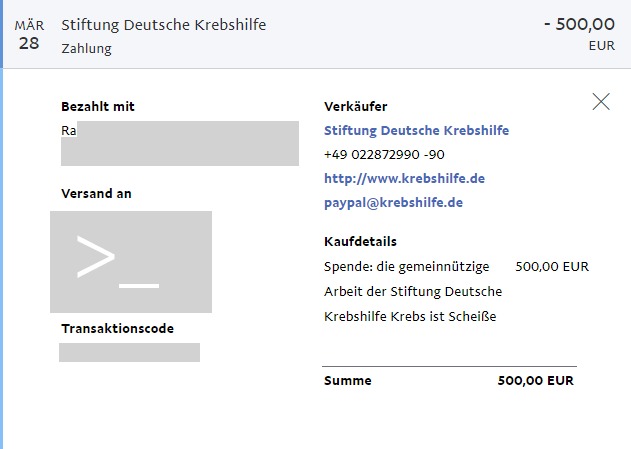Select the seller phone number +49 022872990 -90

click(x=384, y=154)
